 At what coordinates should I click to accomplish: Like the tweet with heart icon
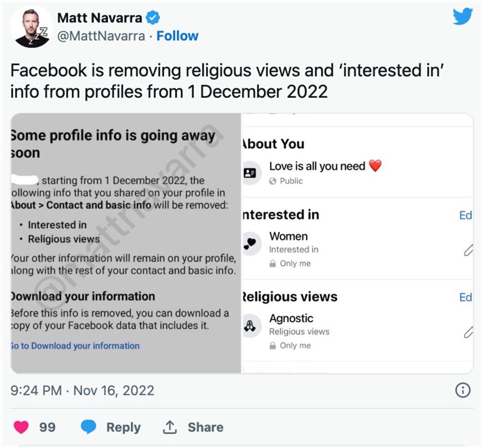[22, 427]
